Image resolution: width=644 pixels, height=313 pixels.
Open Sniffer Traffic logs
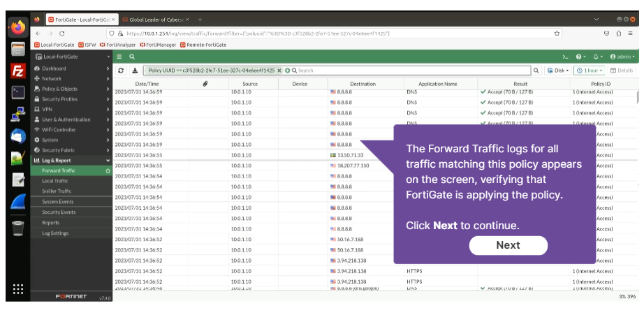click(x=71, y=191)
